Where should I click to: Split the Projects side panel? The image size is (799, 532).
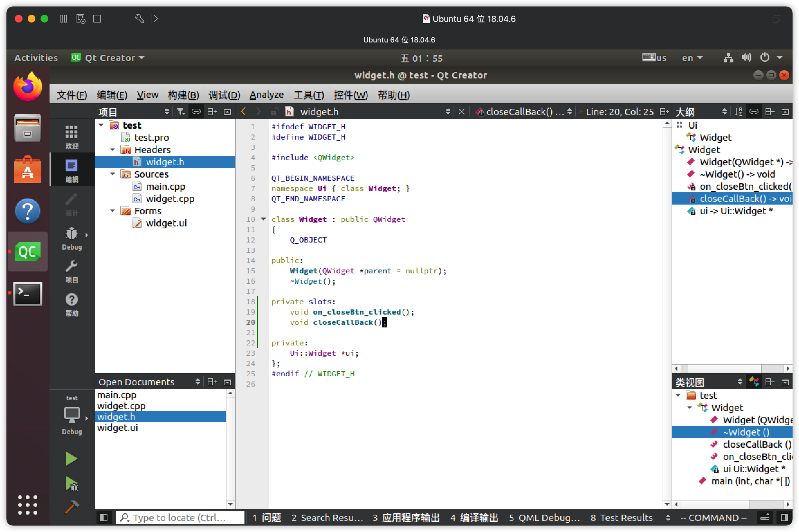(212, 112)
